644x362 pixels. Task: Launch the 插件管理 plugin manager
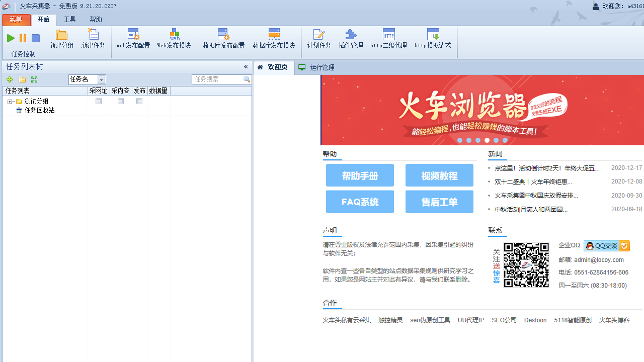tap(351, 39)
